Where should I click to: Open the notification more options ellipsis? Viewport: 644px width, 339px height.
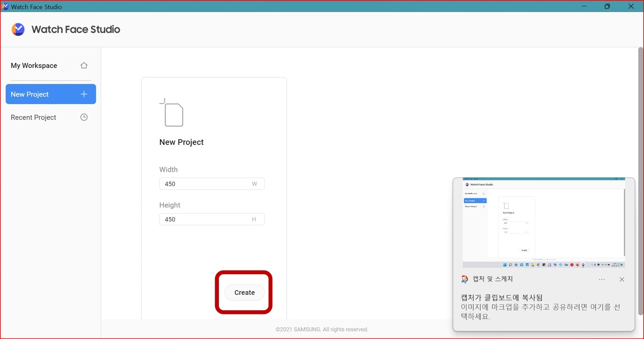click(602, 279)
